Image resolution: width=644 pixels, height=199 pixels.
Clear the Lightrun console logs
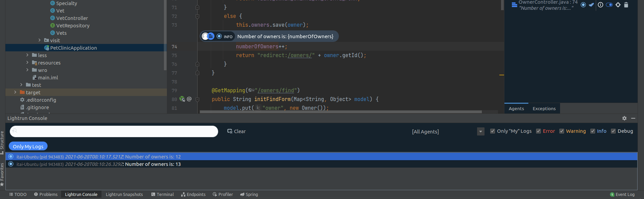[x=236, y=131]
